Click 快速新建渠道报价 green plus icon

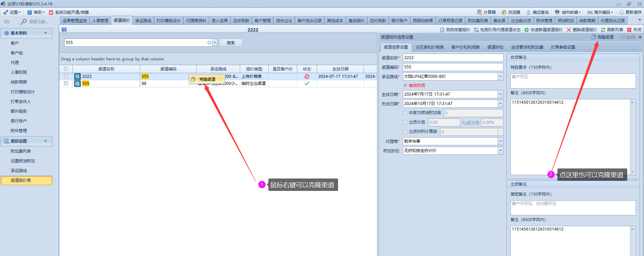tap(527, 30)
